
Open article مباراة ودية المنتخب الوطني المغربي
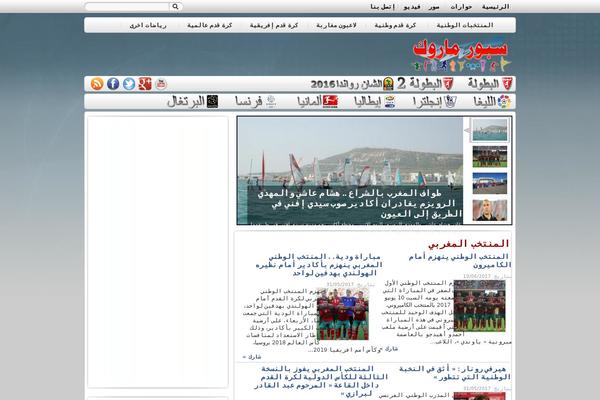point(319,265)
